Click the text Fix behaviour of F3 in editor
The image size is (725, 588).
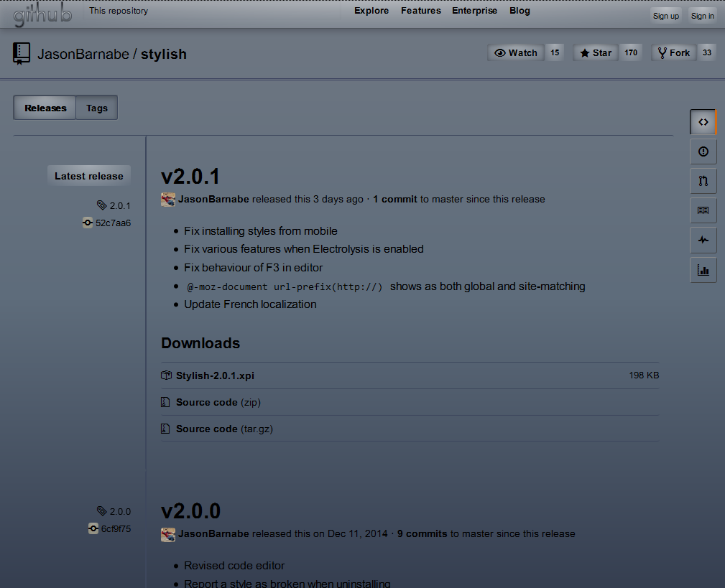click(254, 268)
